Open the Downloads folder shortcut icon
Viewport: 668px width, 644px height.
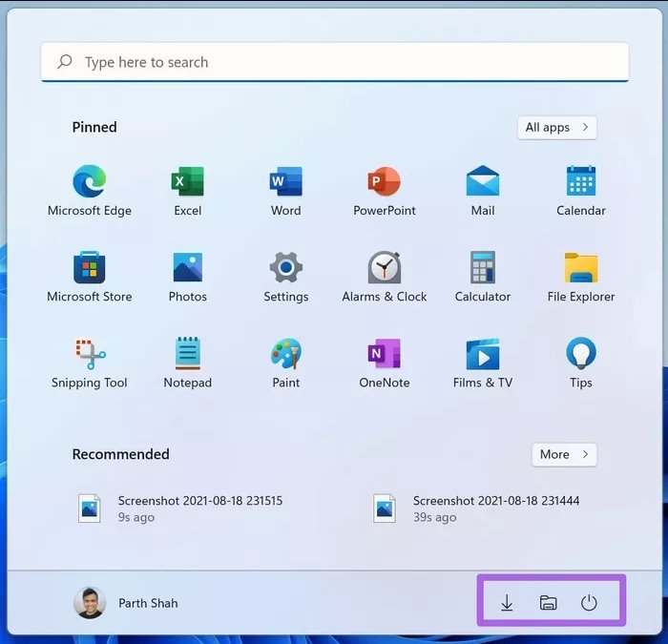coord(507,603)
